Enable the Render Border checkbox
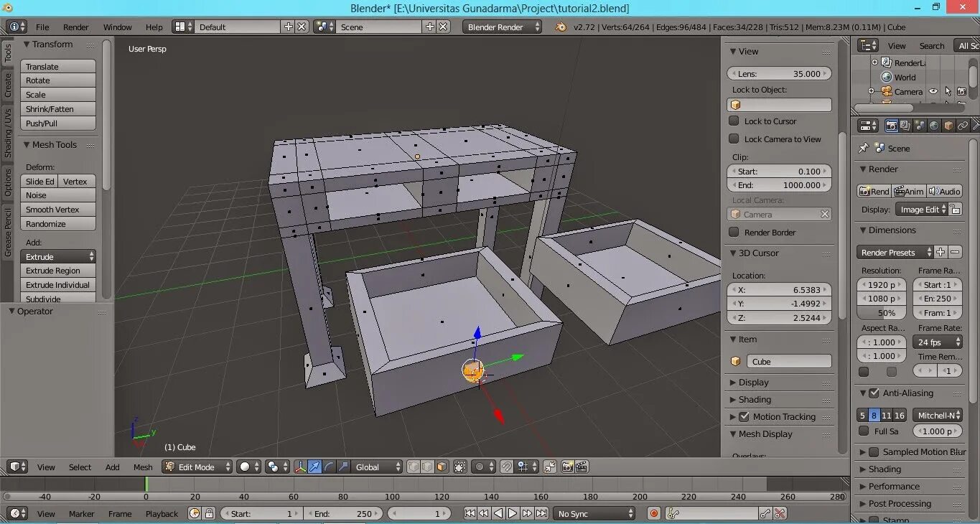The width and height of the screenshot is (980, 524). pyautogui.click(x=734, y=232)
